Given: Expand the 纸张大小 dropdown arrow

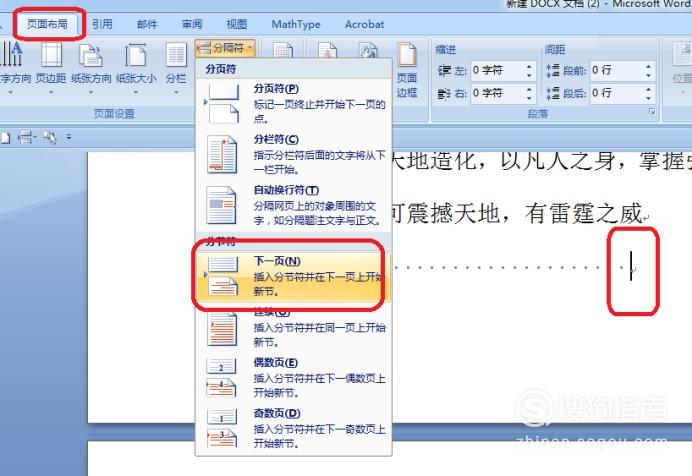Looking at the screenshot, I should tap(136, 93).
